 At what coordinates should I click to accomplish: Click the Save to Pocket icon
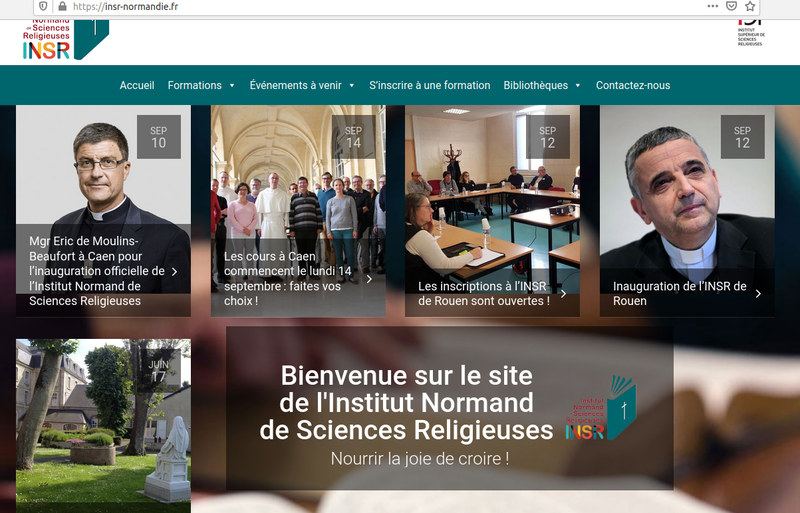tap(731, 6)
